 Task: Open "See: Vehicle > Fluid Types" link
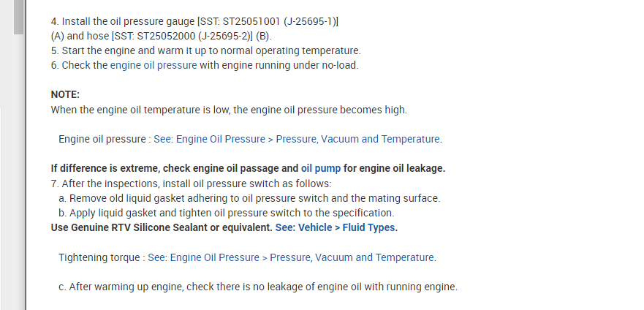pos(336,227)
